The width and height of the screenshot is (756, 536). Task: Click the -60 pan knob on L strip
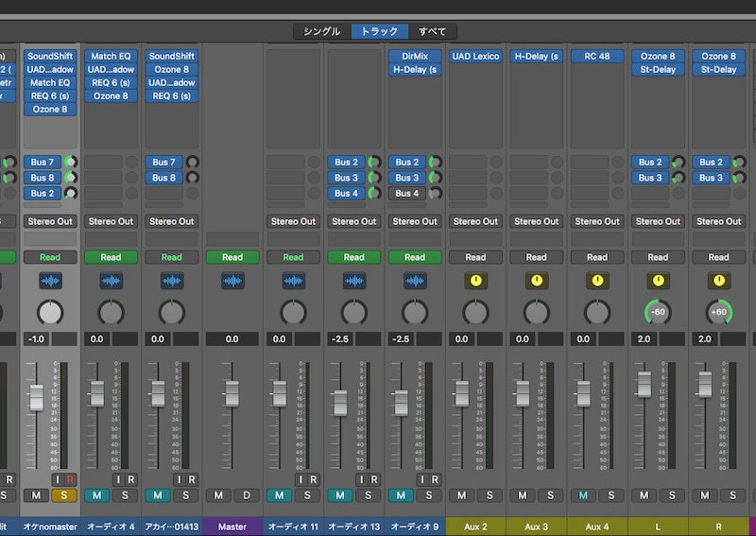[x=658, y=312]
